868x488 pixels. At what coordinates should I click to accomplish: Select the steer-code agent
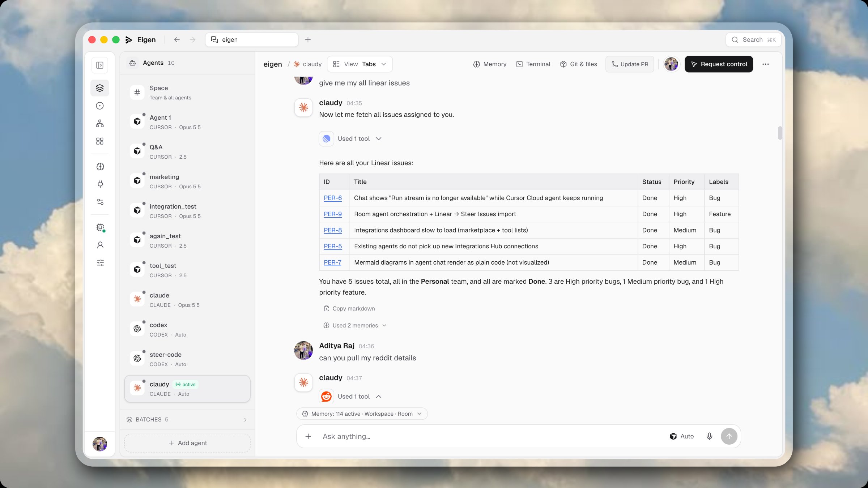pyautogui.click(x=187, y=359)
